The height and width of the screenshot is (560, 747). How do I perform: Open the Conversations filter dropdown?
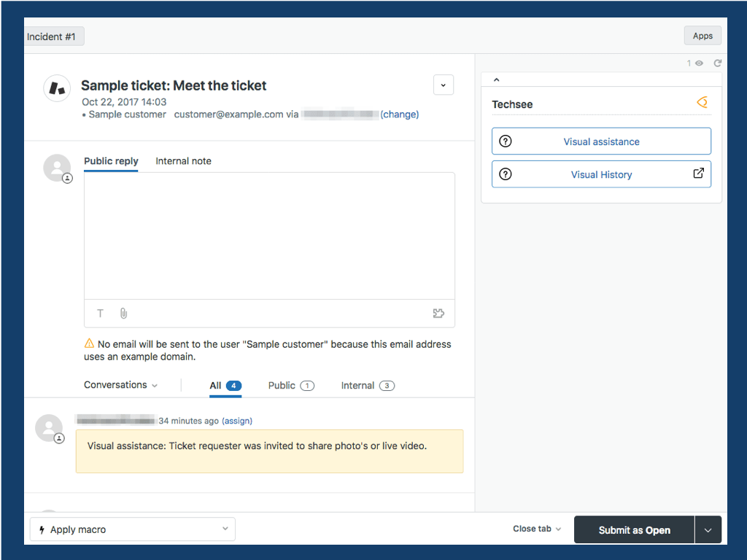click(x=120, y=385)
